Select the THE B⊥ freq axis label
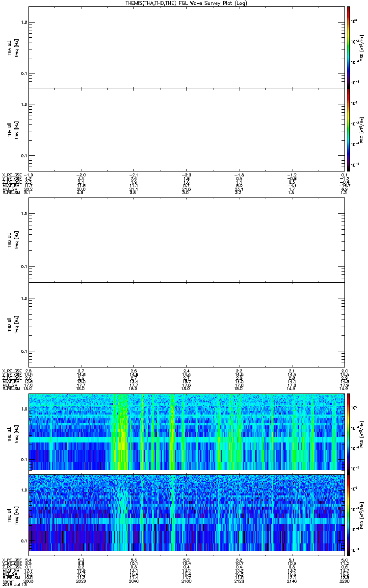Viewport: 368px width, 588px height. [x=13, y=433]
